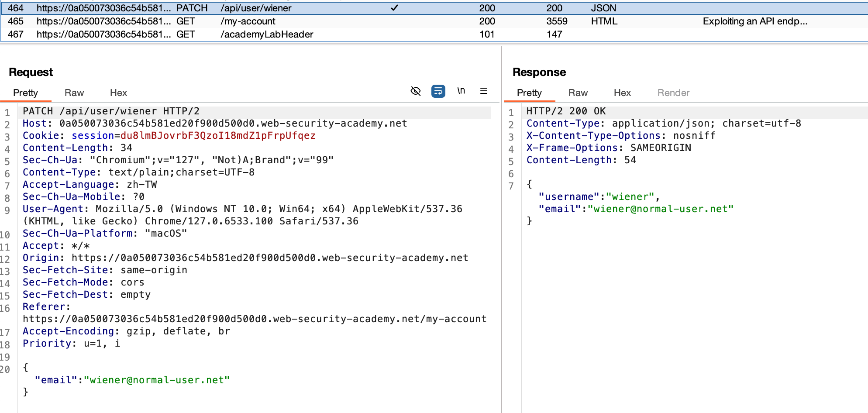This screenshot has width=868, height=413.
Task: Toggle the blue word wrap icon
Action: click(438, 91)
